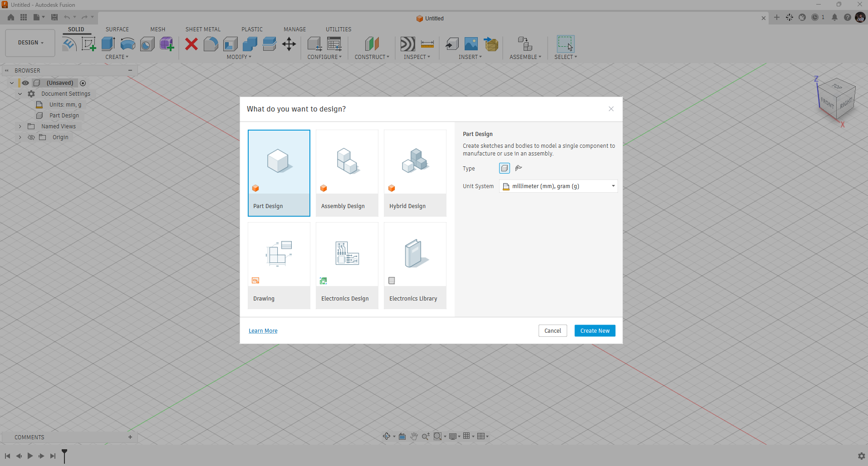The image size is (868, 466).
Task: Click the Pan hand icon in navigation bar
Action: pos(414,436)
